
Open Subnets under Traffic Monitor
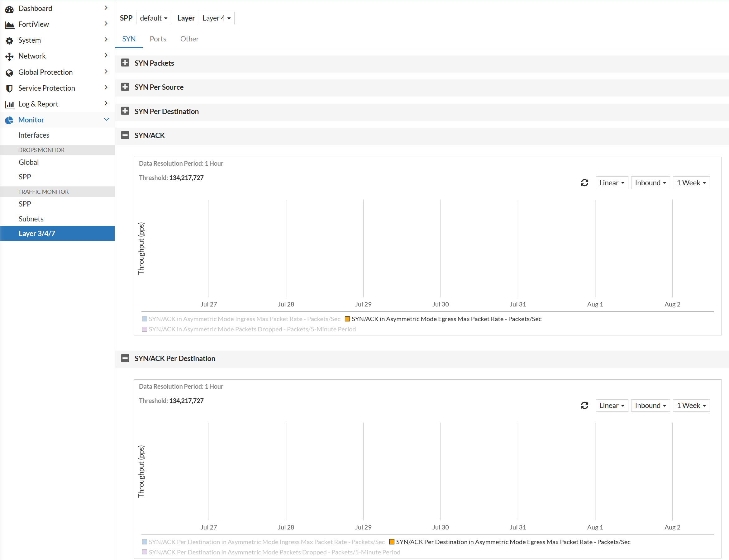tap(31, 219)
